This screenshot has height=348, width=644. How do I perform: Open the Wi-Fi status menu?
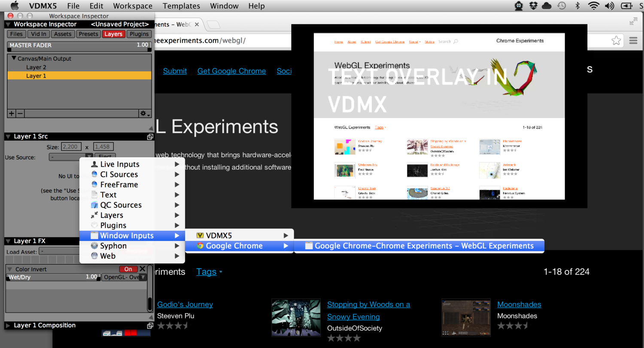(594, 6)
